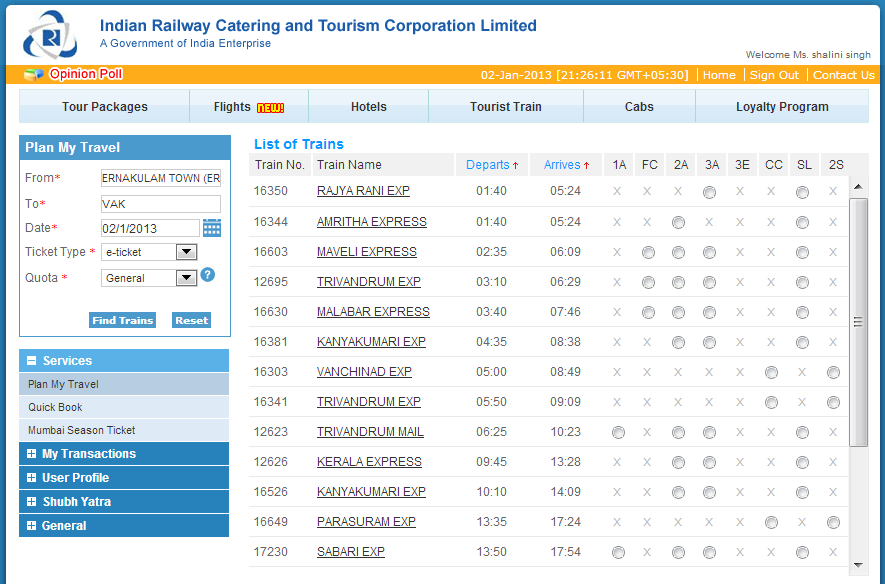Screen dimensions: 885x584
Task: Click the Opinion Poll icon
Action: point(33,74)
